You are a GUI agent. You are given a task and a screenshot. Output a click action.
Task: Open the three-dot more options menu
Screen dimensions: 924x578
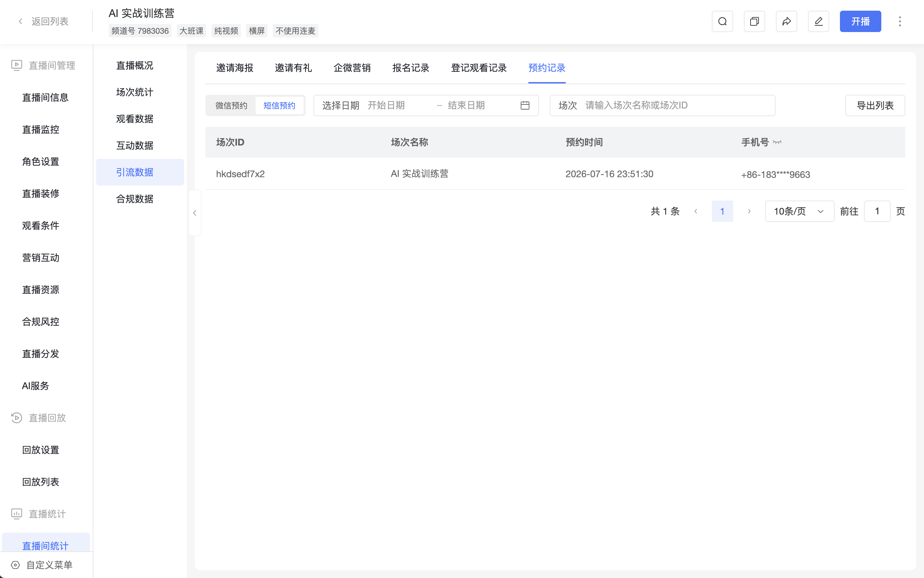tap(900, 21)
